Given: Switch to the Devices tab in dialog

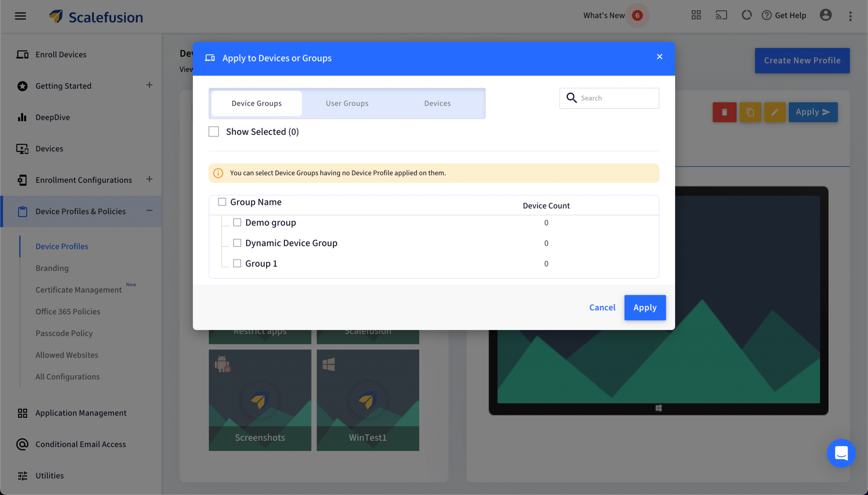Looking at the screenshot, I should [437, 103].
